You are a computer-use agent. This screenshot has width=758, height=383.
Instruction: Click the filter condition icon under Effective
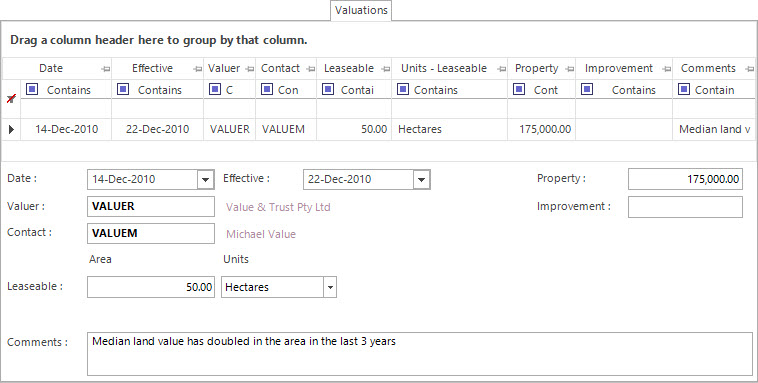point(123,89)
